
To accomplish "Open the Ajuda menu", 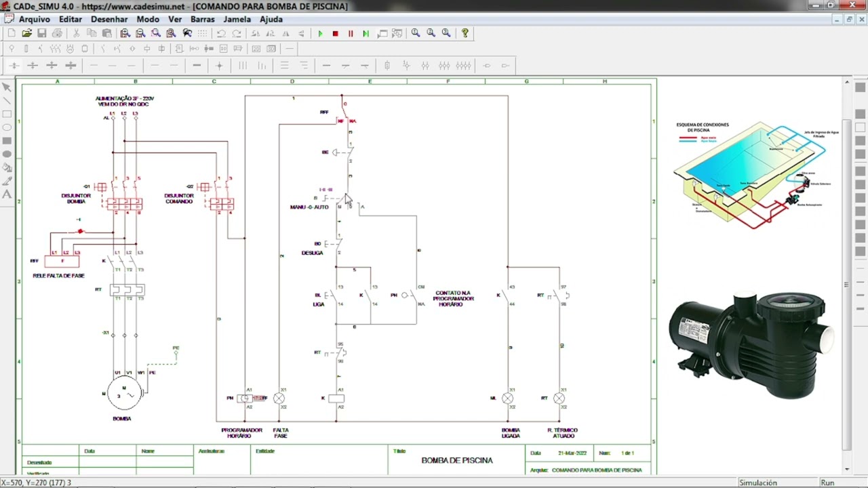I will 271,19.
